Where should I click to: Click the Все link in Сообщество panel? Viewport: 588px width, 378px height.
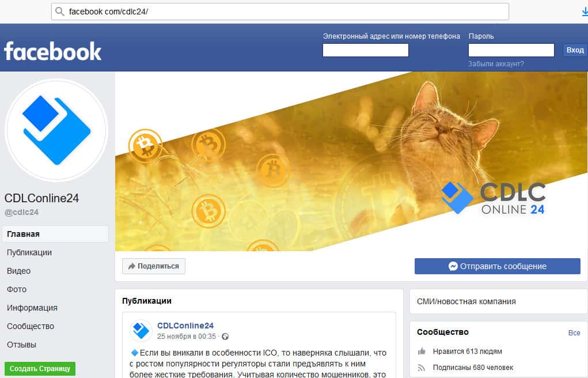click(x=574, y=332)
